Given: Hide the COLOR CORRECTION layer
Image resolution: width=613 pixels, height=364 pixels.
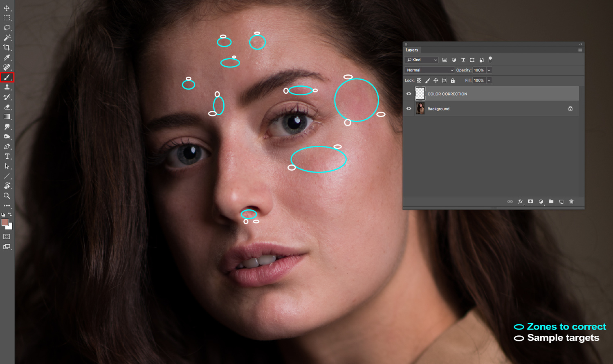Looking at the screenshot, I should point(409,94).
